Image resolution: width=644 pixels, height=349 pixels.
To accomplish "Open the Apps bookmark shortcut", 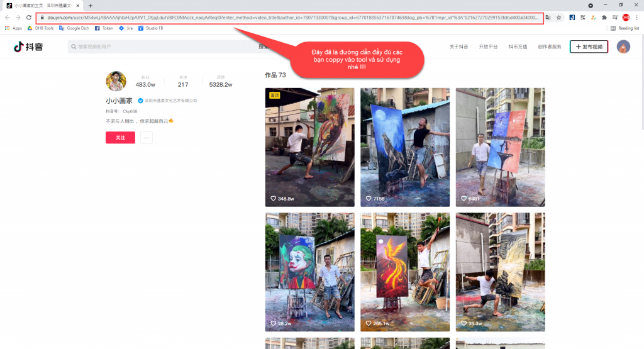I will tap(13, 28).
